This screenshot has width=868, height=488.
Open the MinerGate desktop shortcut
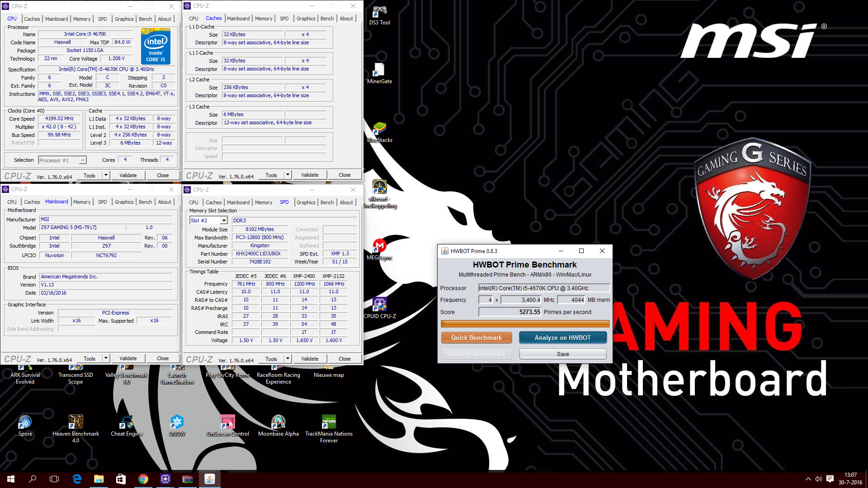[x=379, y=74]
